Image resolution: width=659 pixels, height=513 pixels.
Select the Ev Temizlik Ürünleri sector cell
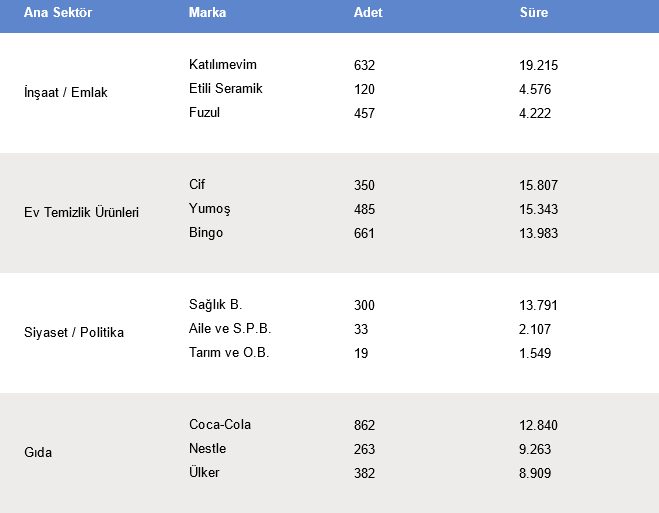[81, 212]
